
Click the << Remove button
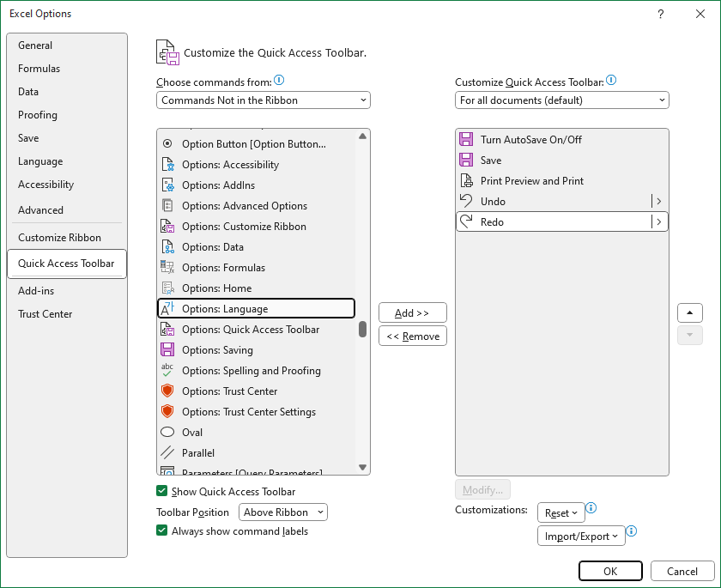click(x=413, y=336)
